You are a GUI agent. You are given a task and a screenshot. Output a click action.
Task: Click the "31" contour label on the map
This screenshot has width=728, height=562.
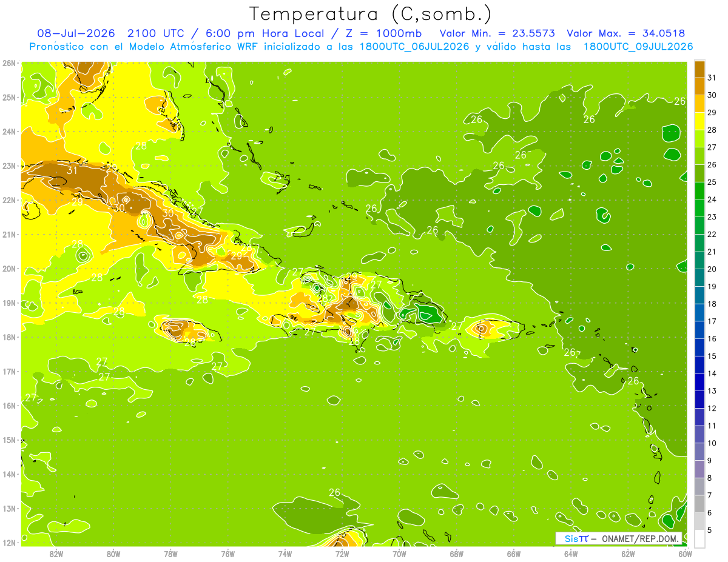click(x=72, y=170)
